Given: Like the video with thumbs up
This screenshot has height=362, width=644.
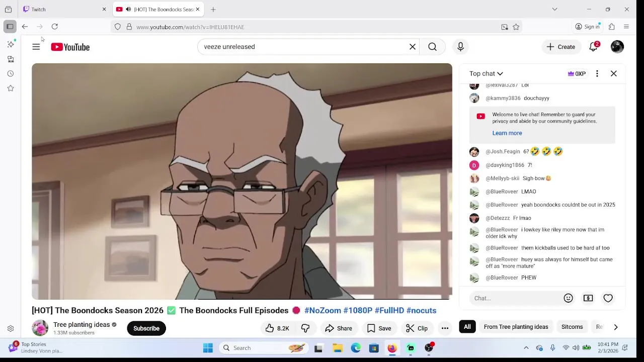Looking at the screenshot, I should point(277,328).
